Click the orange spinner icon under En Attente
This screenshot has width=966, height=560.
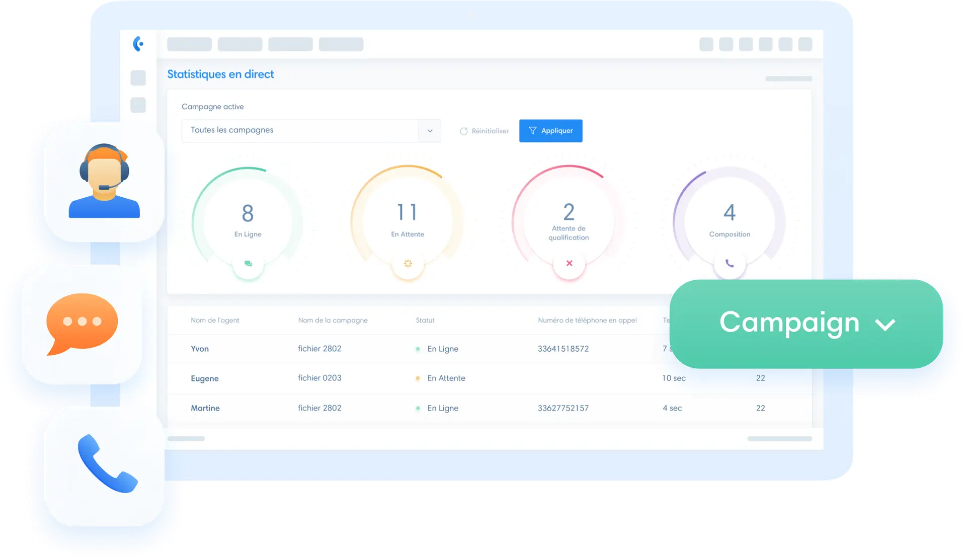tap(408, 264)
